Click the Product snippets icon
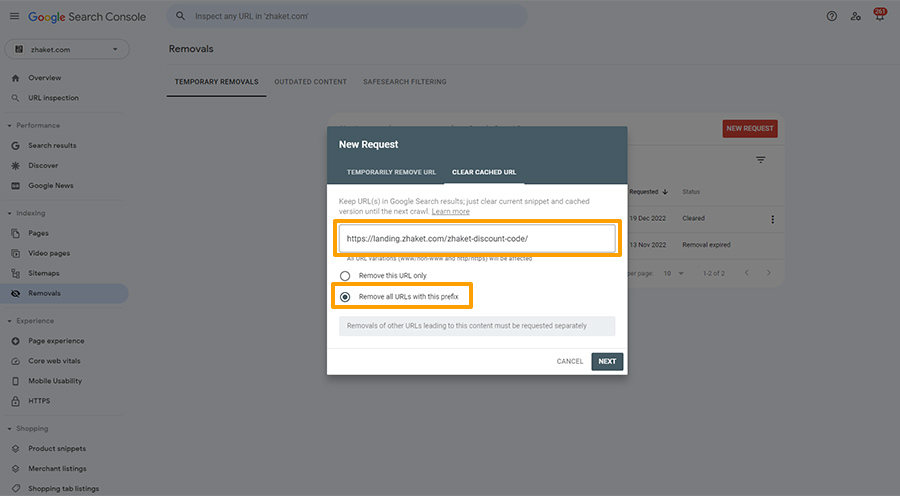The image size is (900, 496). coord(15,449)
